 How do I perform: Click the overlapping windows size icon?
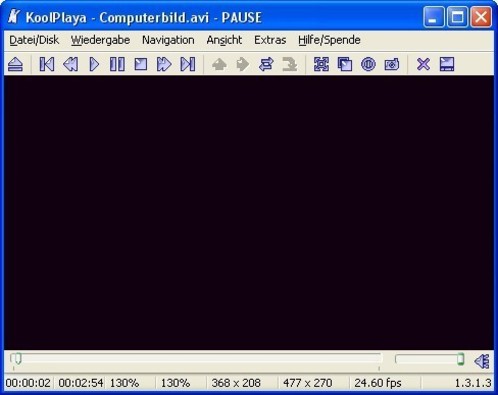click(x=345, y=64)
